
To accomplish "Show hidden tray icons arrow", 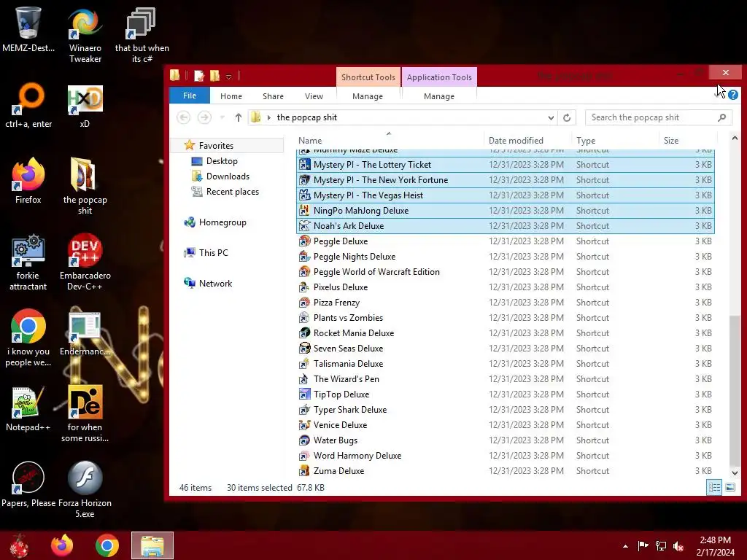I will [625, 546].
